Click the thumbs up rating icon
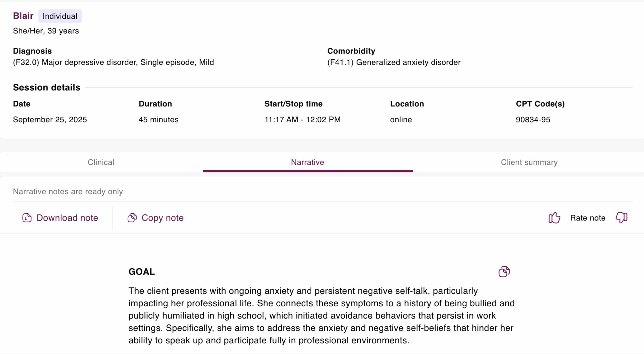Screen dimensions: 644x354 click(554, 218)
